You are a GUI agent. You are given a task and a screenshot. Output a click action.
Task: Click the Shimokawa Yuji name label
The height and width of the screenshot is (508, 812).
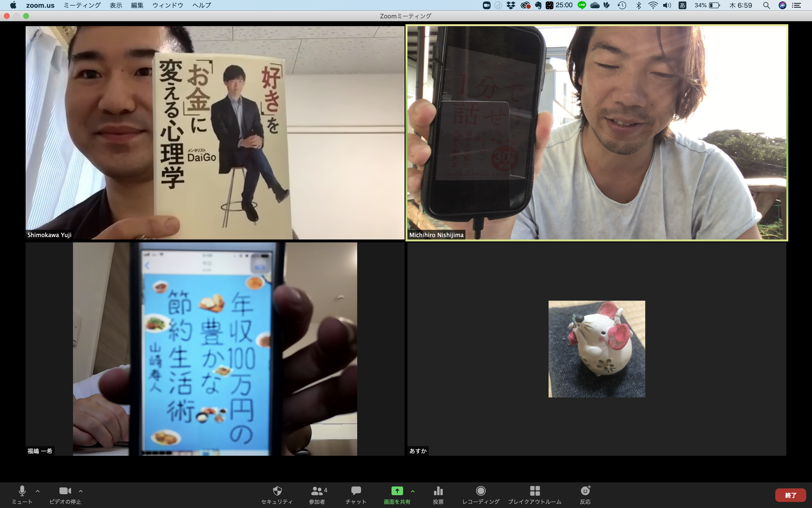[49, 235]
